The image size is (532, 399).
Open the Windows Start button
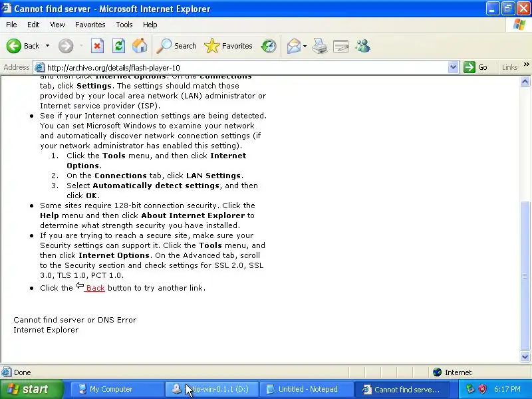(x=32, y=389)
